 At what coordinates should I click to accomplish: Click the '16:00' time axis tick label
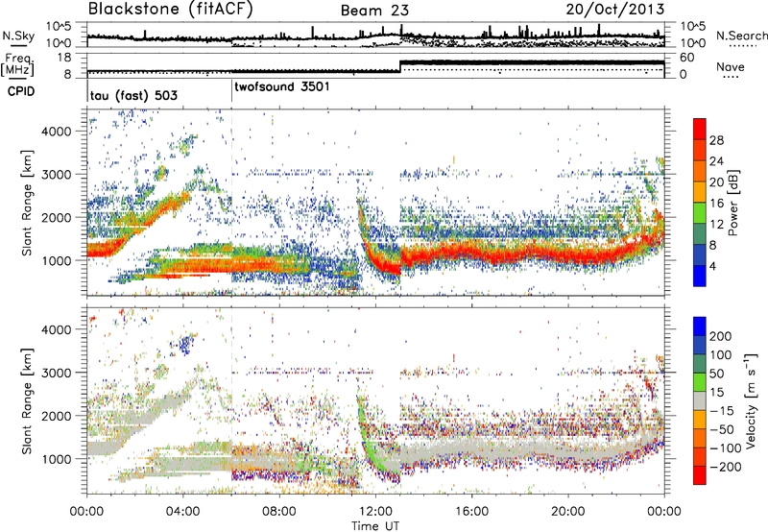point(471,512)
